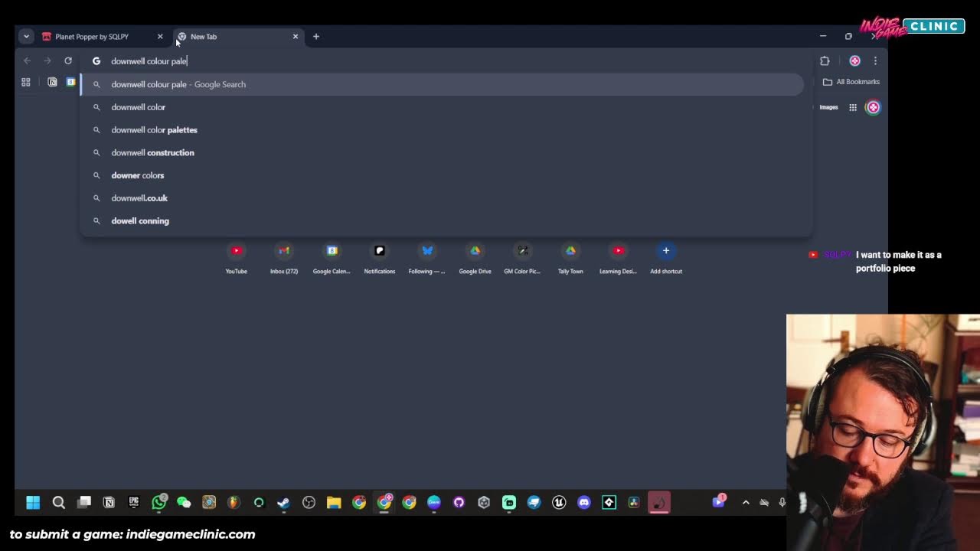Open Chrome three-dot menu

pyautogui.click(x=875, y=60)
